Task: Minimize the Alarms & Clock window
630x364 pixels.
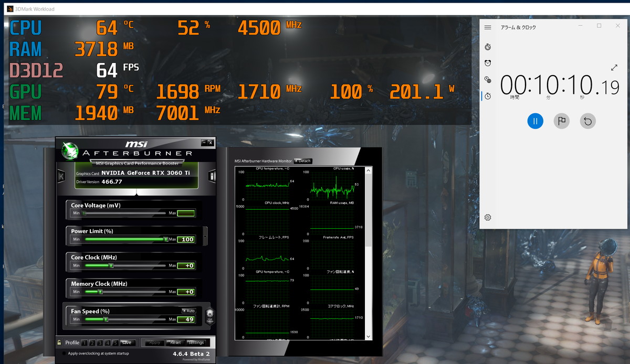Action: (x=581, y=26)
